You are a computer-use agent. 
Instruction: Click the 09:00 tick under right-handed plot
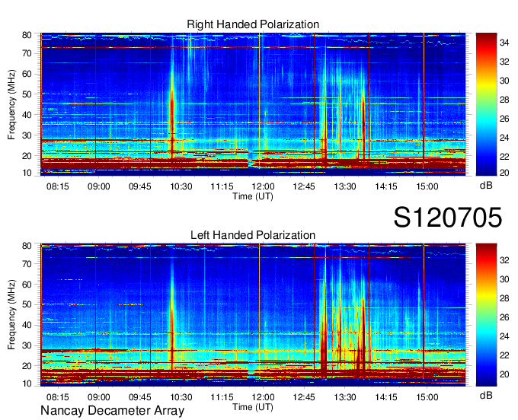99,186
